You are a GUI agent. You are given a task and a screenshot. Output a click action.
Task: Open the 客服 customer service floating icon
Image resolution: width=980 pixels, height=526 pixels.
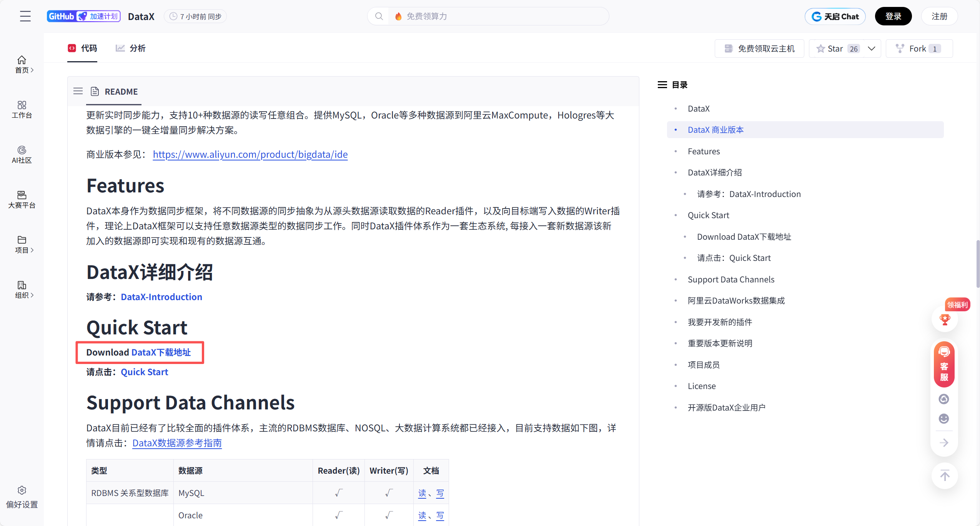click(x=944, y=364)
